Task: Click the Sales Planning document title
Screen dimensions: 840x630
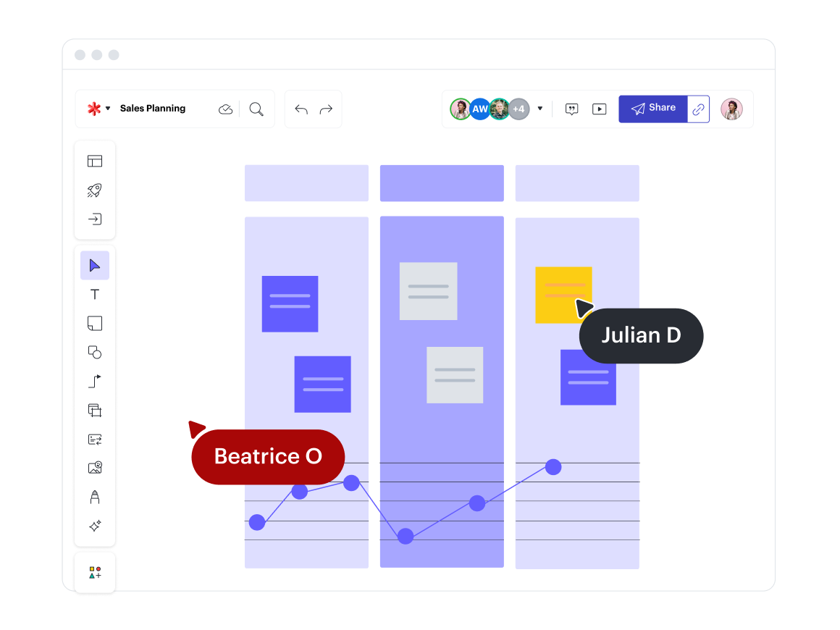Action: [153, 109]
